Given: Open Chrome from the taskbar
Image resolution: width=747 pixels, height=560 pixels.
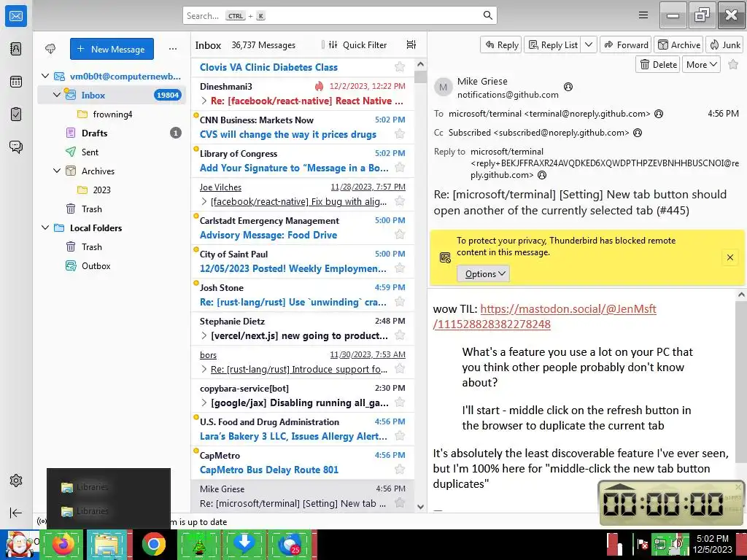Looking at the screenshot, I should tap(154, 544).
